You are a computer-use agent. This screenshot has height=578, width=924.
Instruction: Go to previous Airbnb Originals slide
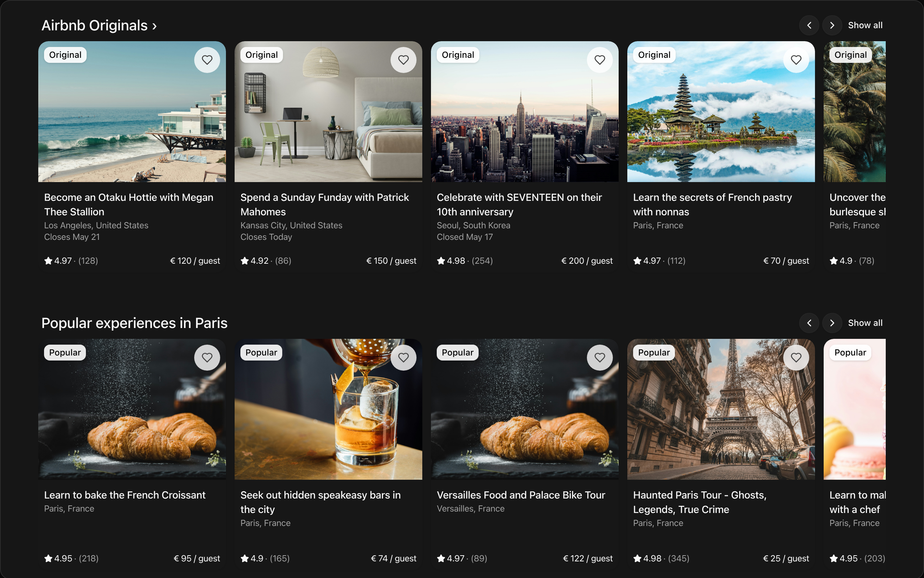(x=809, y=25)
